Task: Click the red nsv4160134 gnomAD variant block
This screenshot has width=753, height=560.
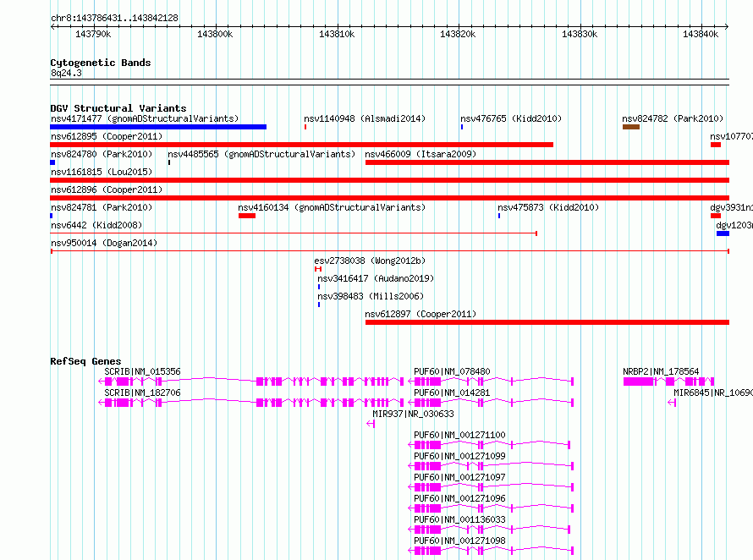Action: [247, 216]
